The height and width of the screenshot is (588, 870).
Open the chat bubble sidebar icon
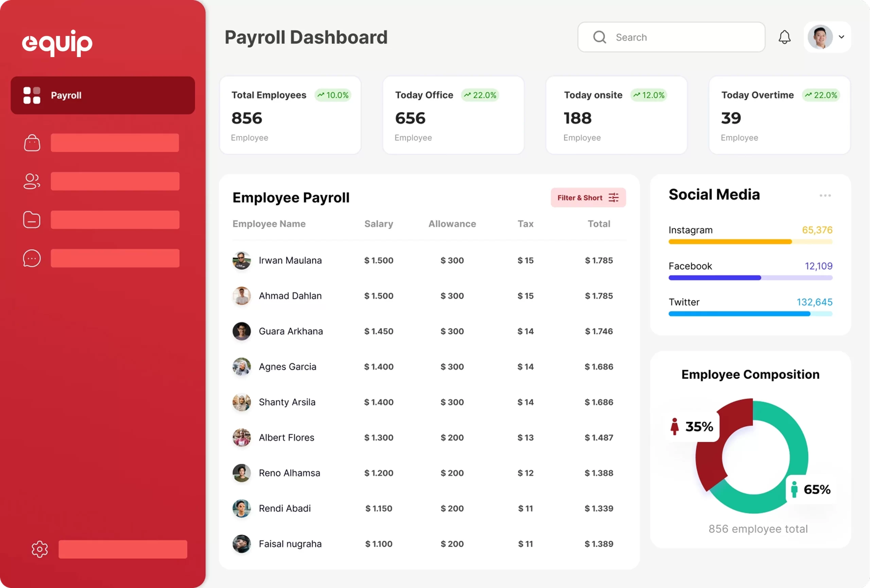point(32,259)
